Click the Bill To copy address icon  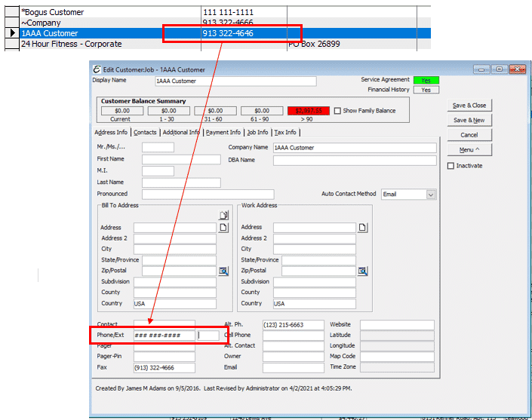click(x=223, y=215)
